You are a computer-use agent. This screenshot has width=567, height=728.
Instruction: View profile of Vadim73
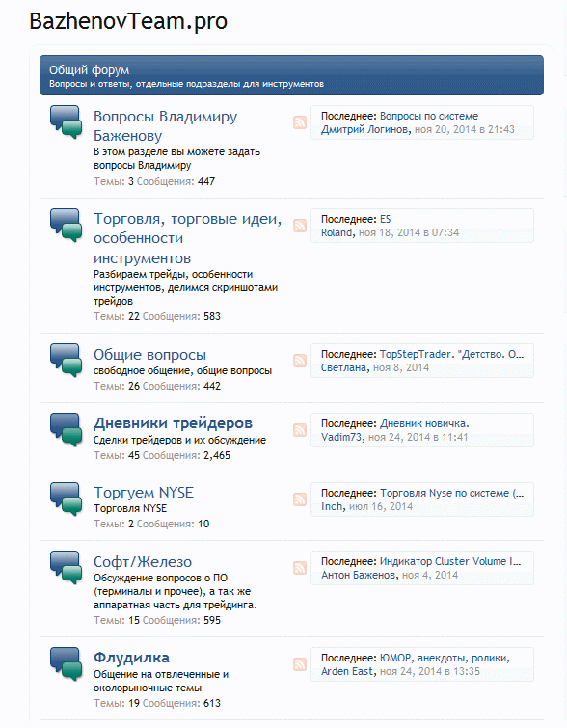coord(341,437)
